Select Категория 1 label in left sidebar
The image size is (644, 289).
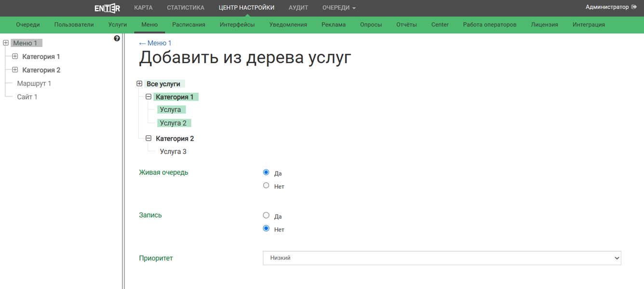pyautogui.click(x=41, y=56)
